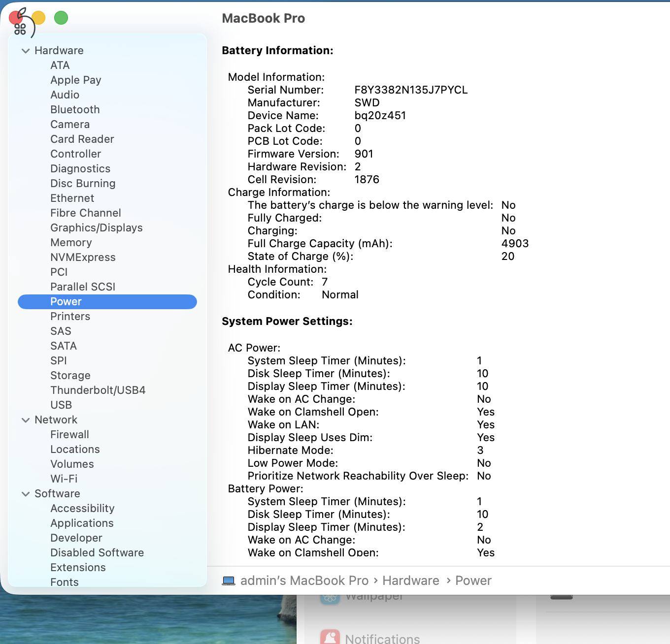
Task: Select Bluetooth in the sidebar
Action: 75,110
